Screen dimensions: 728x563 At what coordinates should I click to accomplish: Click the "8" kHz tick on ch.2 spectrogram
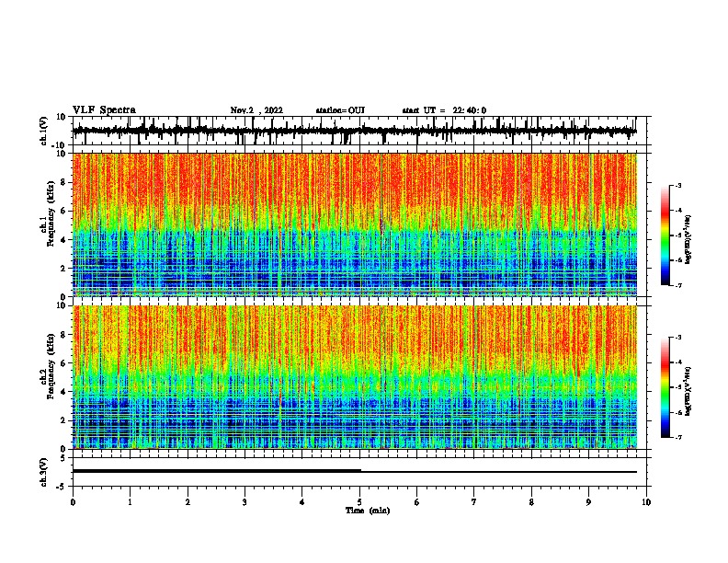pyautogui.click(x=64, y=335)
